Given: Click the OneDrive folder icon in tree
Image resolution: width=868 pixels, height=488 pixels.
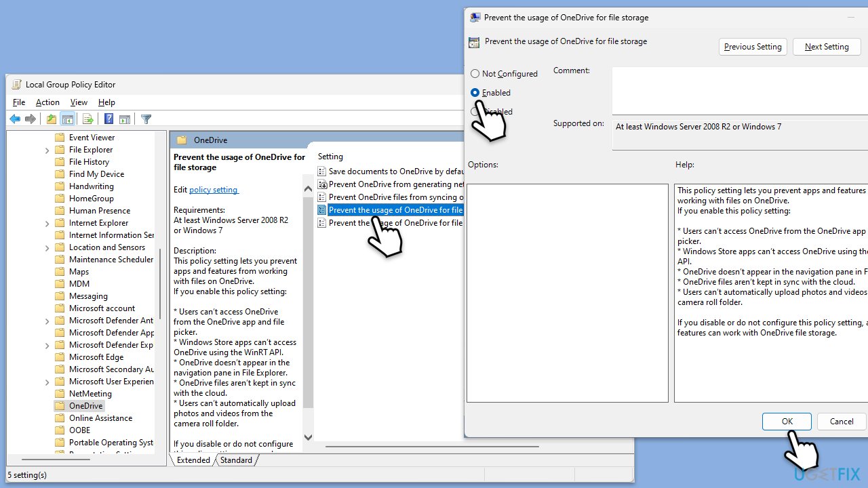Looking at the screenshot, I should 60,406.
